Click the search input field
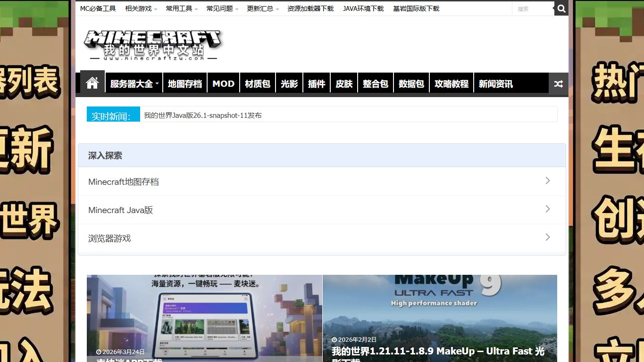Screen dimensions: 644x362 click(533, 8)
